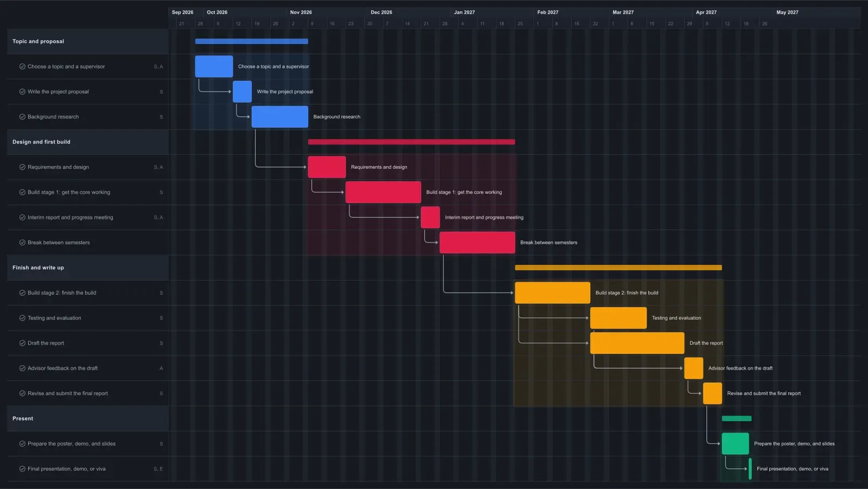Toggle check circle for Choose a topic and a supervisor
868x489 pixels.
[x=22, y=67]
